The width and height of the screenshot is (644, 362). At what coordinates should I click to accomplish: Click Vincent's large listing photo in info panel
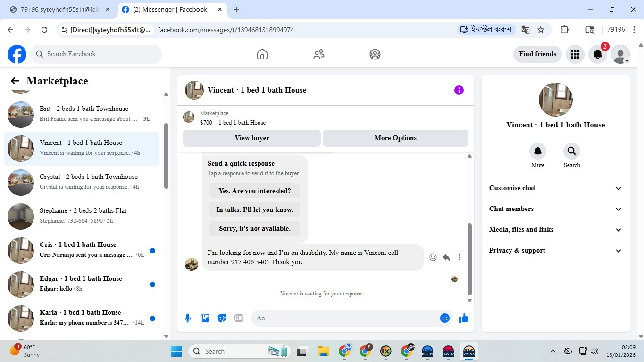pos(556,100)
